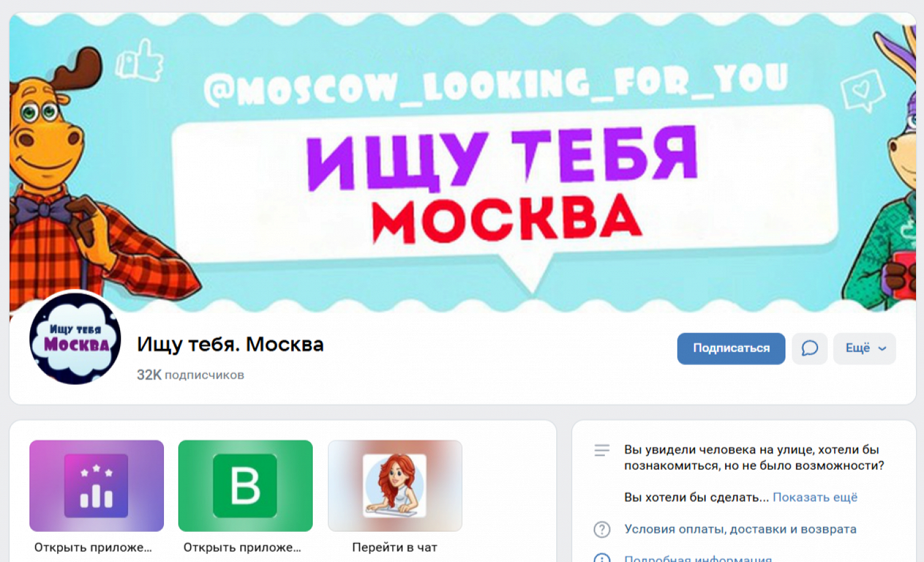Click the description lines icon

pos(602,451)
